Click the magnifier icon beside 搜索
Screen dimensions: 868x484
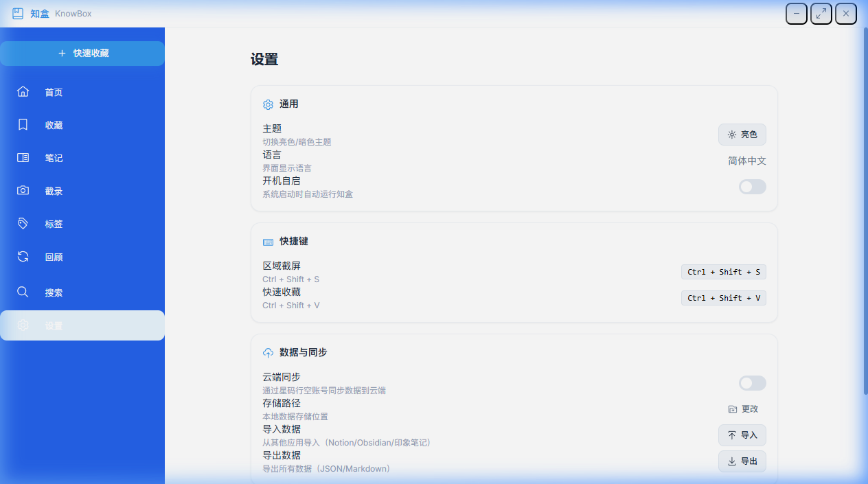point(23,292)
